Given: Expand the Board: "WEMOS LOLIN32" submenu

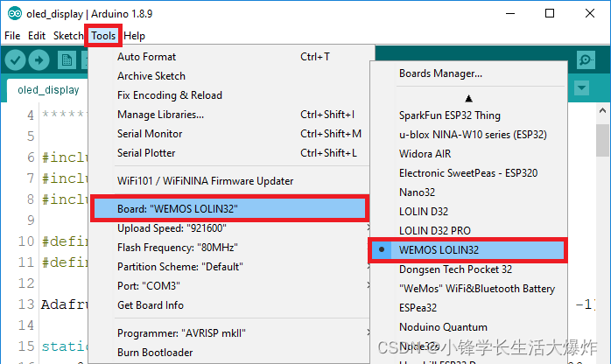Looking at the screenshot, I should [229, 208].
